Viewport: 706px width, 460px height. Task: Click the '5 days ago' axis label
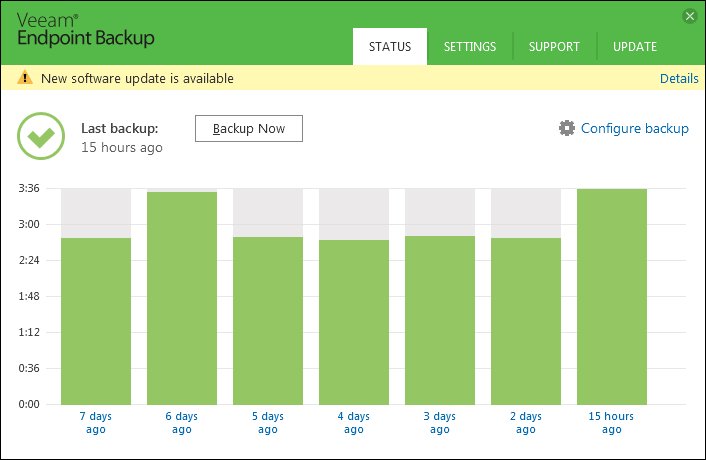[268, 423]
